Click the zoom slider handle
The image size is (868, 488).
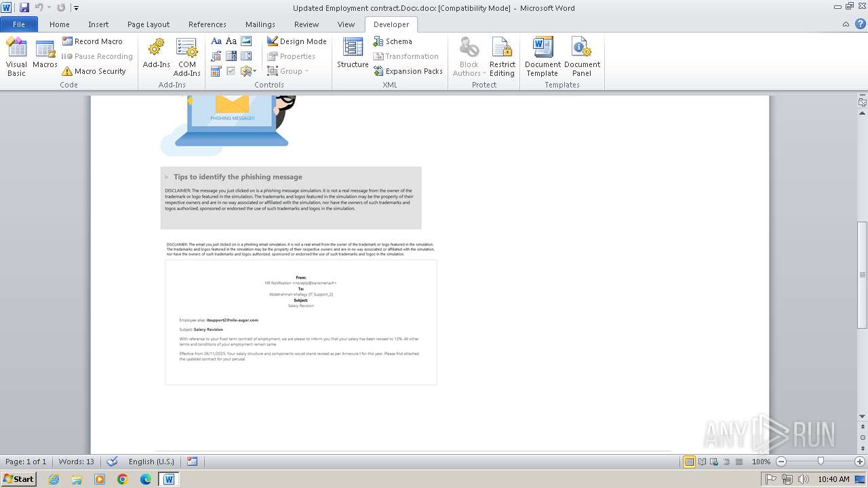point(821,462)
